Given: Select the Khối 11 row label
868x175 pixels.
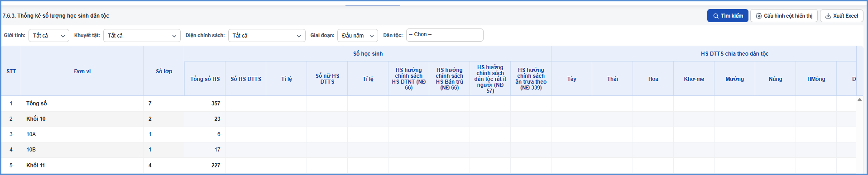Looking at the screenshot, I should click(35, 166).
